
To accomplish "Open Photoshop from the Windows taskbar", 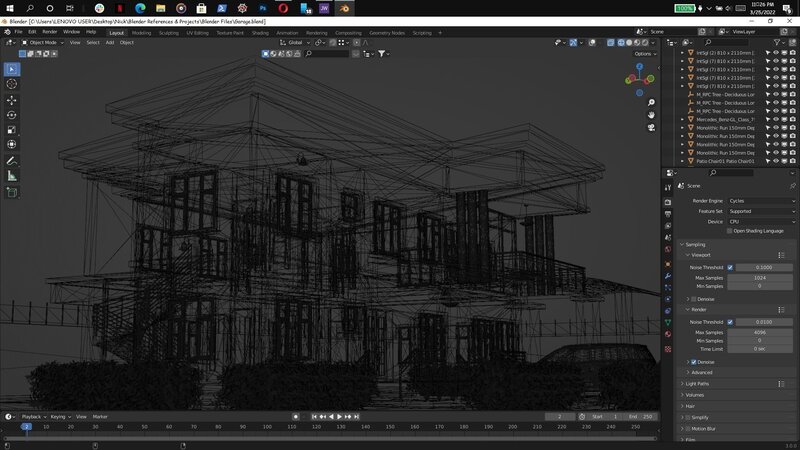I will coord(263,8).
